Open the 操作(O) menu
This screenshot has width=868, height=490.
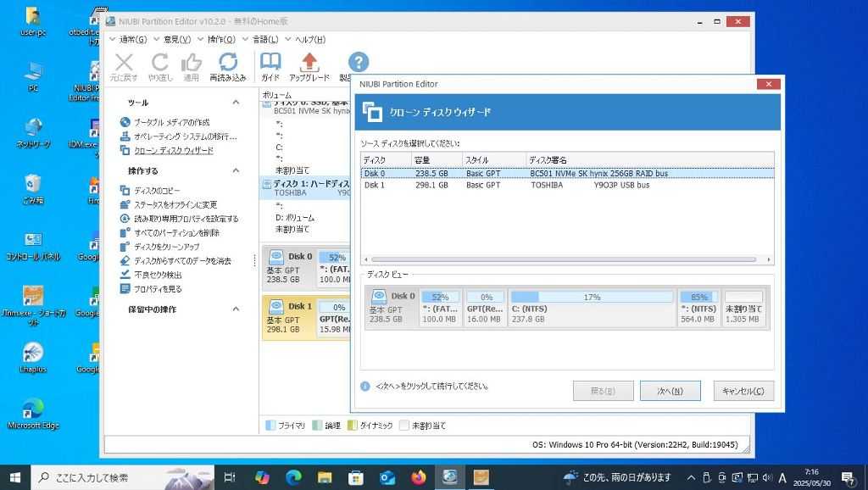tap(223, 39)
